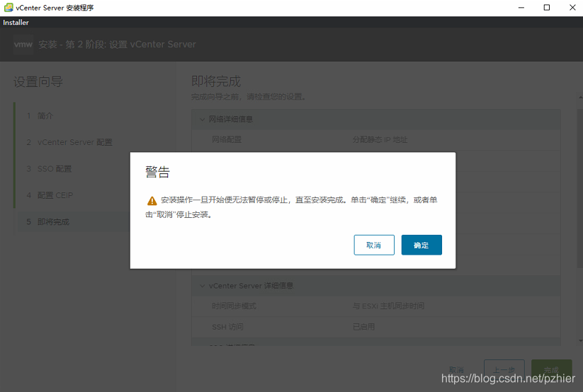Click the 与 ESXi 主机同步时间 value

388,306
